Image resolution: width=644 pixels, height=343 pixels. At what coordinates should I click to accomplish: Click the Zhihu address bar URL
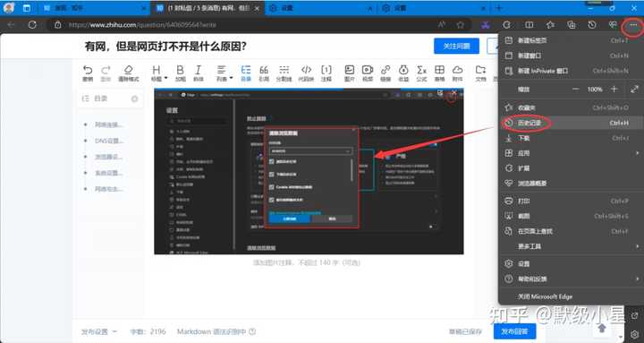142,25
